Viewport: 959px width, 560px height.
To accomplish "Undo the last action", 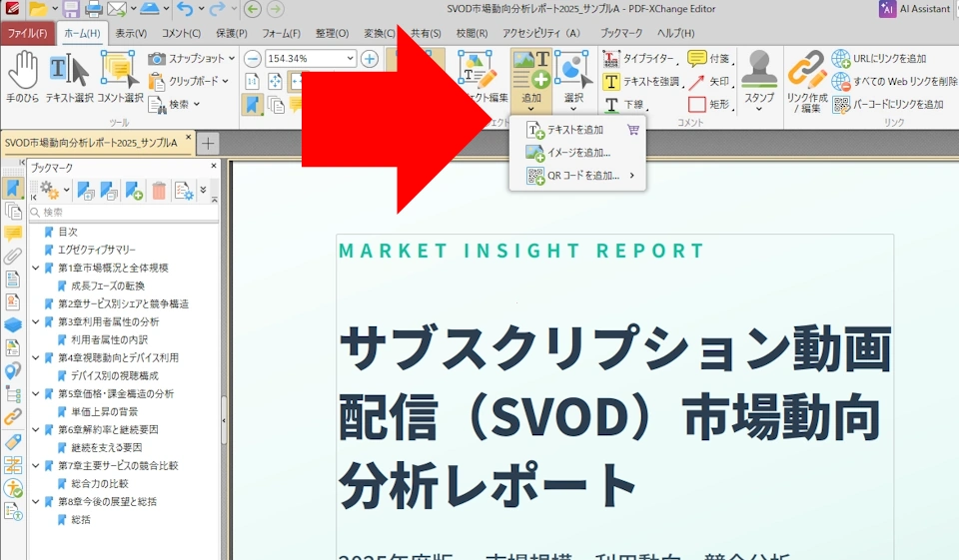I will pyautogui.click(x=185, y=9).
